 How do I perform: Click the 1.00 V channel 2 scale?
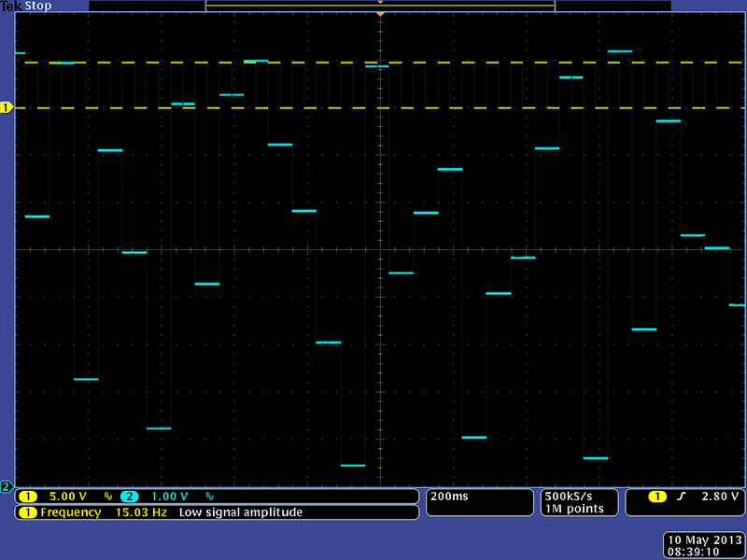pos(169,497)
